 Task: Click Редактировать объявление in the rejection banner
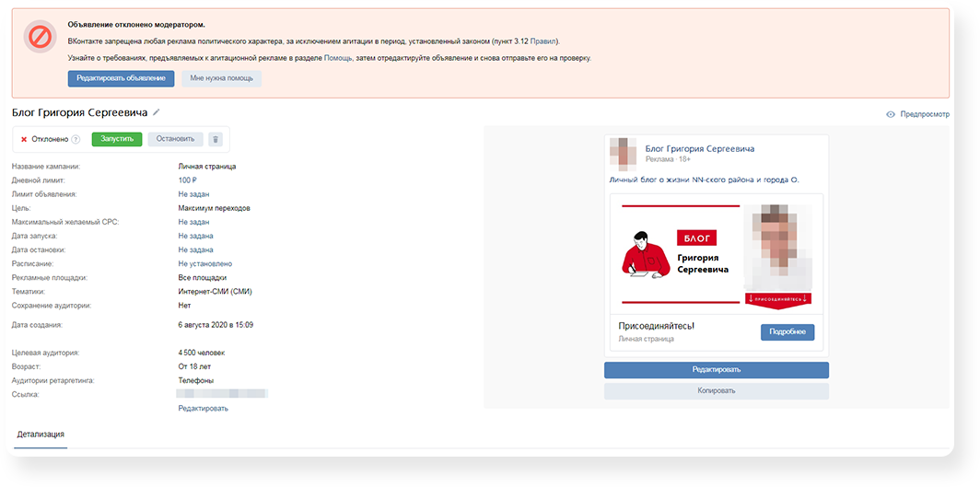click(121, 79)
